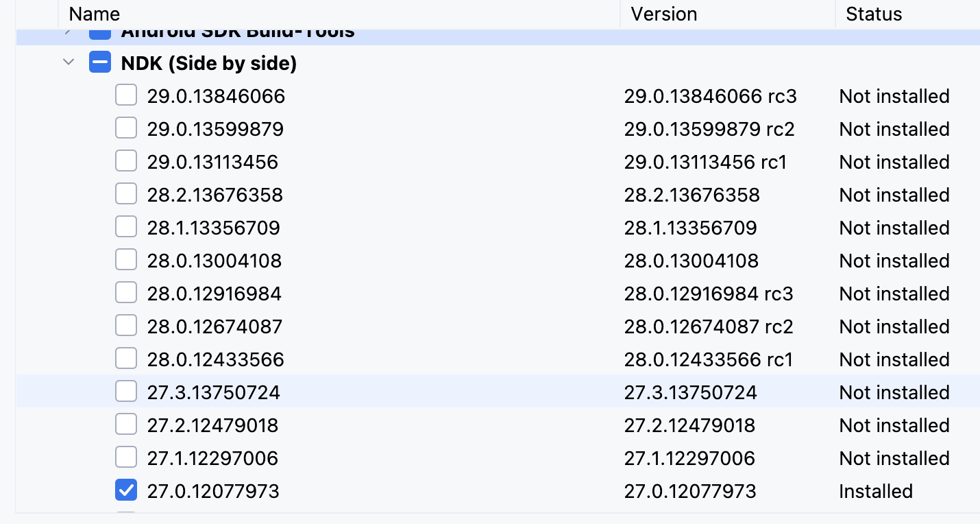Image resolution: width=980 pixels, height=524 pixels.
Task: Check the 29.0.13846066 NDK checkbox
Action: (x=126, y=95)
